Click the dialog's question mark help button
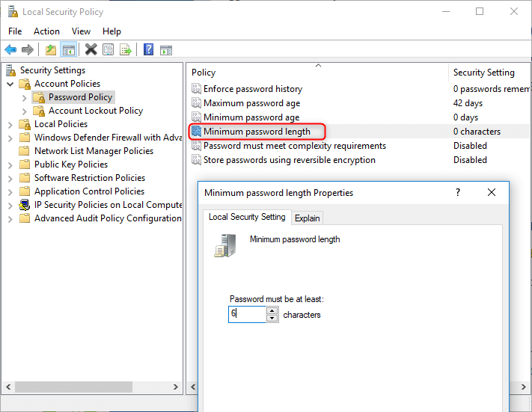532x412 pixels. [458, 192]
